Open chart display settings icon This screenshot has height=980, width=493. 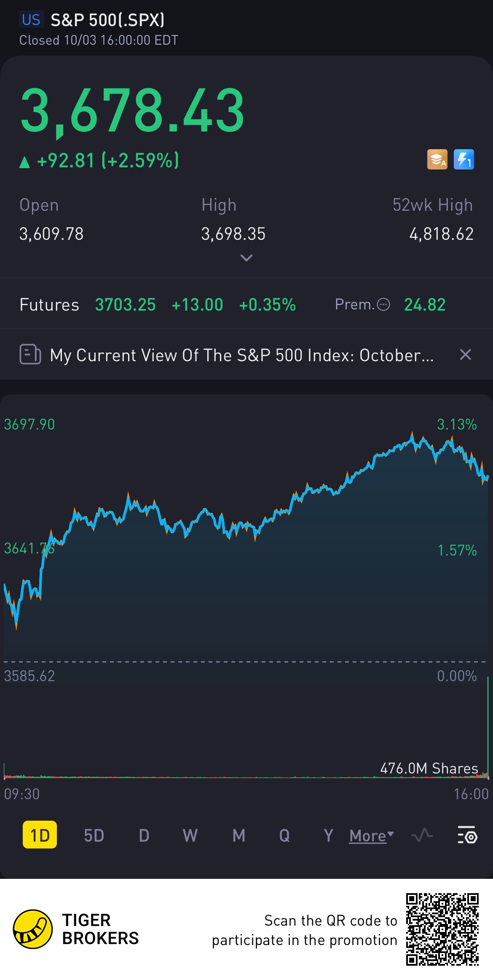click(x=467, y=835)
